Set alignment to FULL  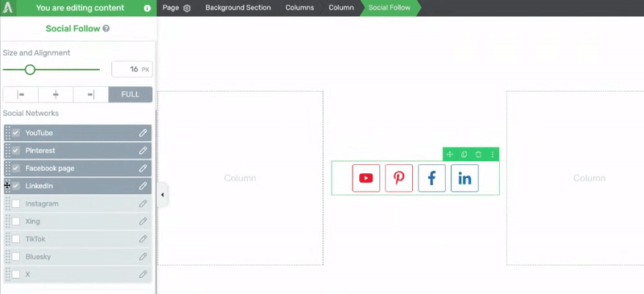pos(130,94)
